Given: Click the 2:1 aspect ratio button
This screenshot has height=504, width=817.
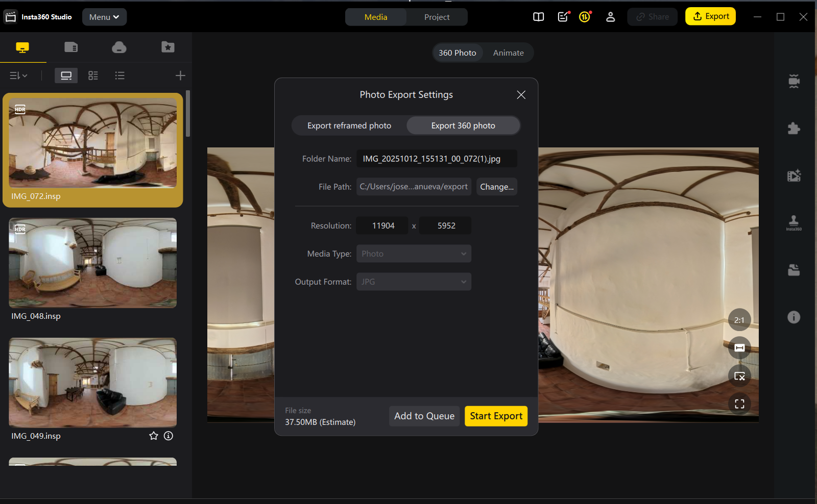Looking at the screenshot, I should (739, 320).
